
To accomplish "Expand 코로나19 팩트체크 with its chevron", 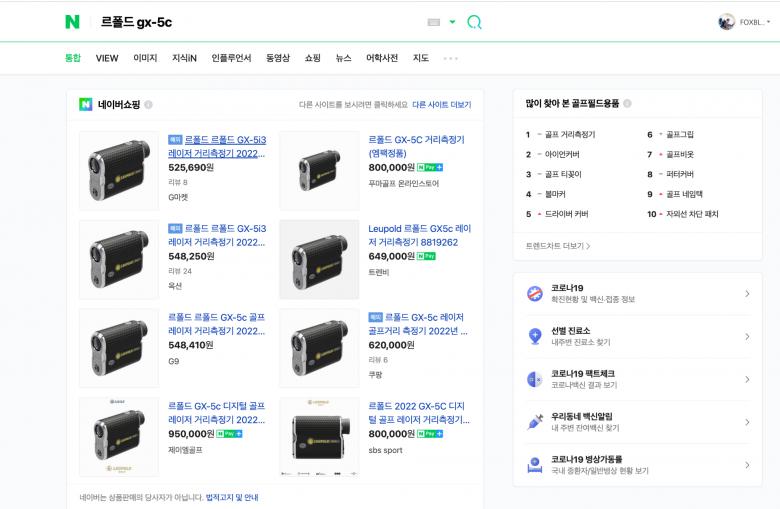I will click(746, 379).
